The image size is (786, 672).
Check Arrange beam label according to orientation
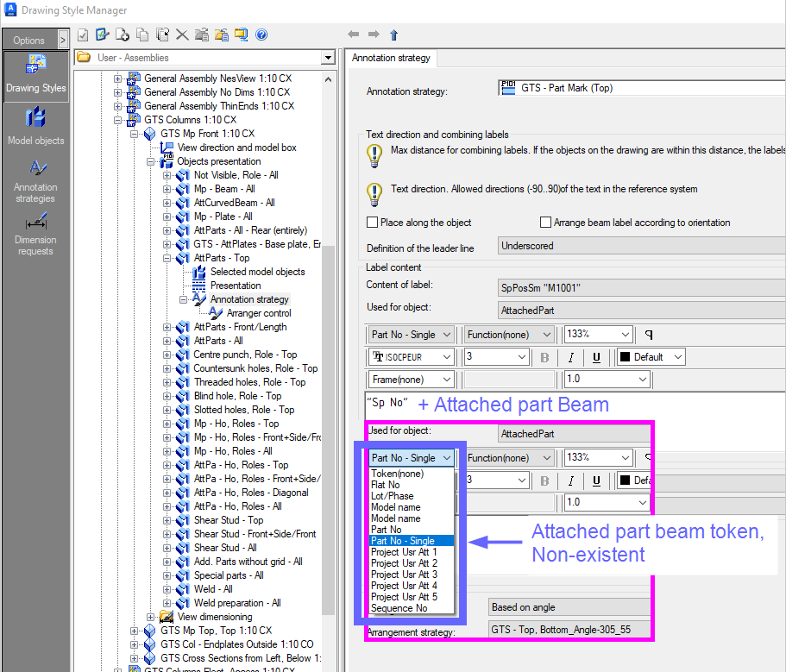[544, 222]
